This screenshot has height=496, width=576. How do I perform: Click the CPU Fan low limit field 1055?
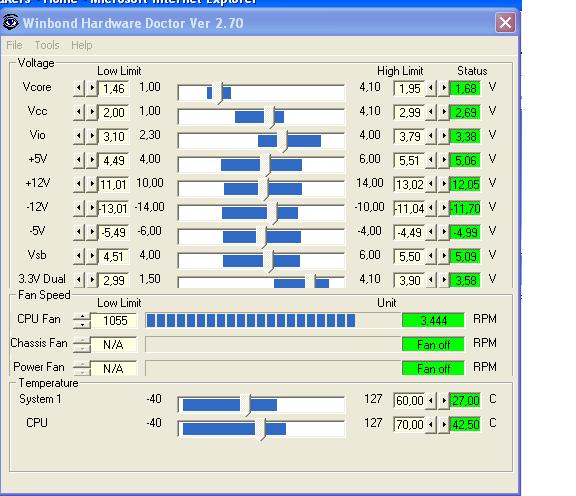coord(114,320)
